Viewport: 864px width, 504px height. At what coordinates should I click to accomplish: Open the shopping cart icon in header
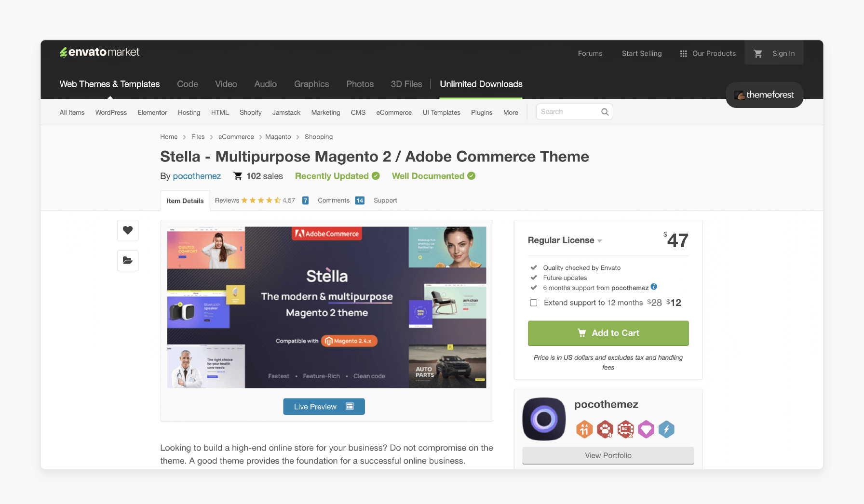(x=758, y=53)
